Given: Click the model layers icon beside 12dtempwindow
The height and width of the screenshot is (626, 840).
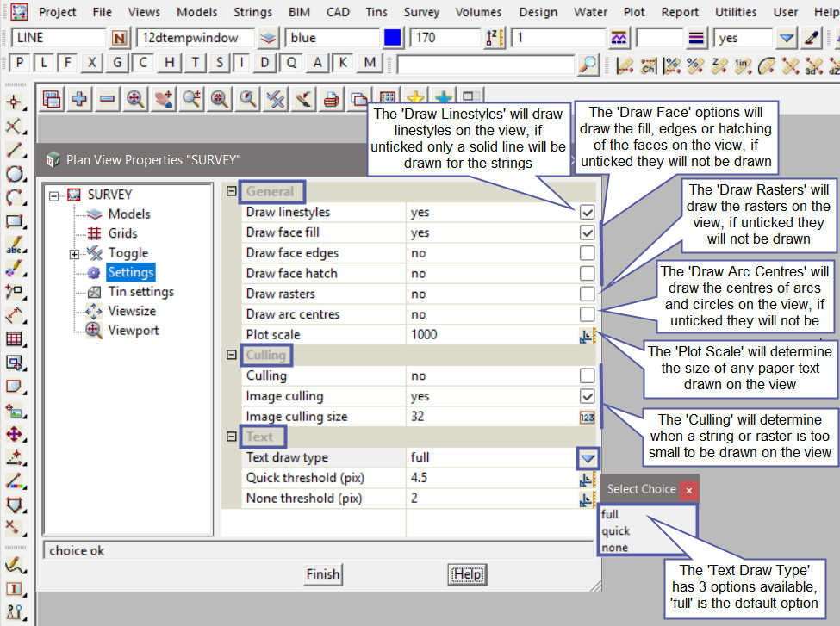Looking at the screenshot, I should [270, 38].
